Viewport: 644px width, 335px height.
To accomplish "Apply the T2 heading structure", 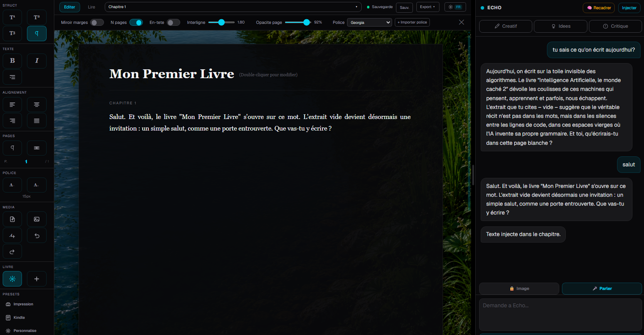I will (37, 17).
